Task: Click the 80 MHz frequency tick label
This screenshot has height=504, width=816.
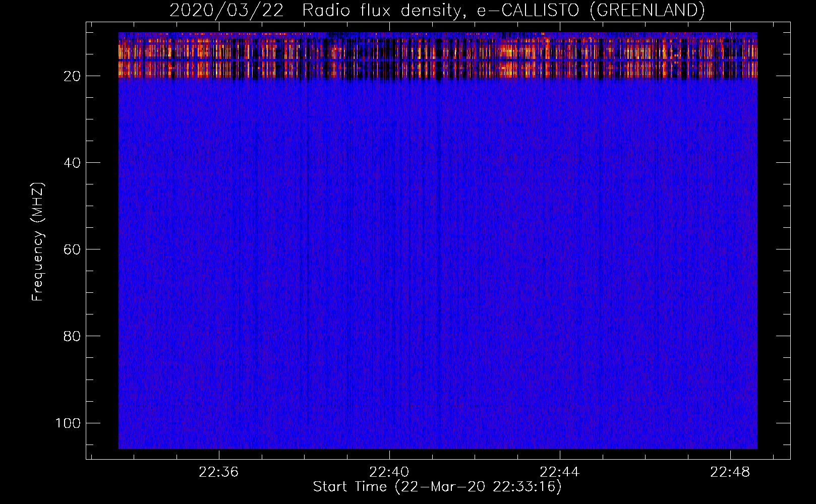Action: tap(72, 336)
